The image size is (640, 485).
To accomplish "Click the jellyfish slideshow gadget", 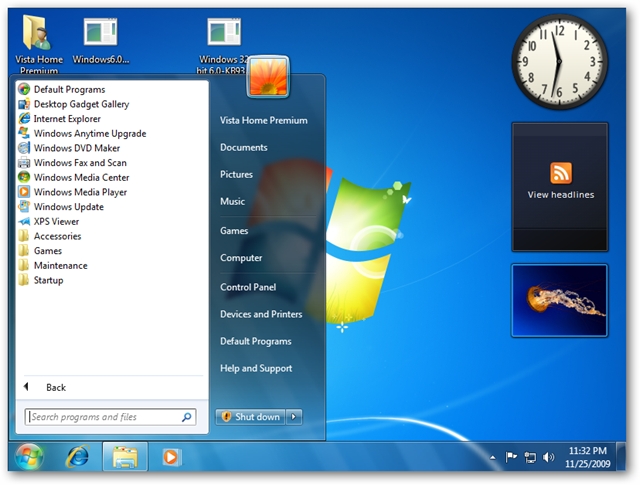I will click(560, 300).
